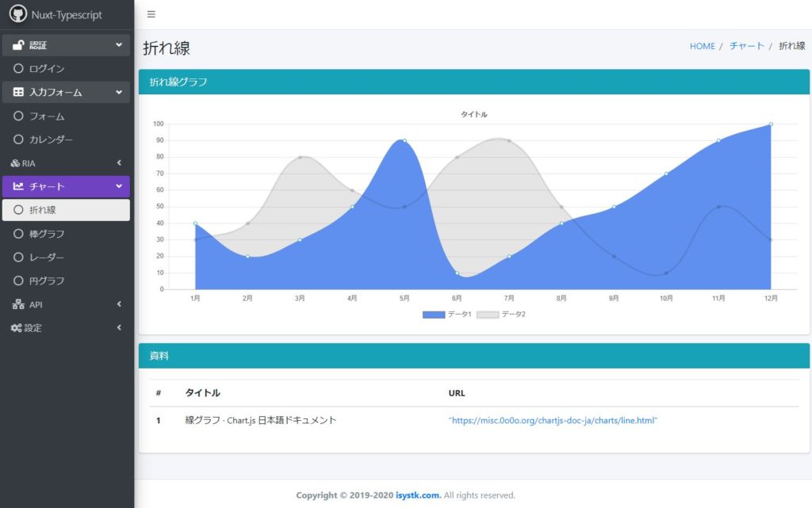The height and width of the screenshot is (508, 812).
Task: Click the chart タイトル heading text
Action: click(x=474, y=114)
